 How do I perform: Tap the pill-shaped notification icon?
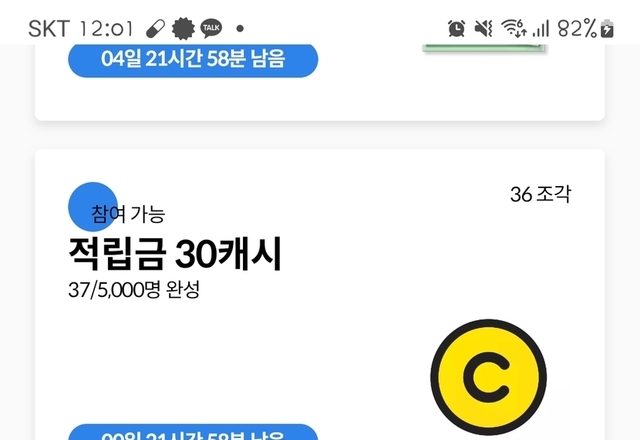[156, 29]
